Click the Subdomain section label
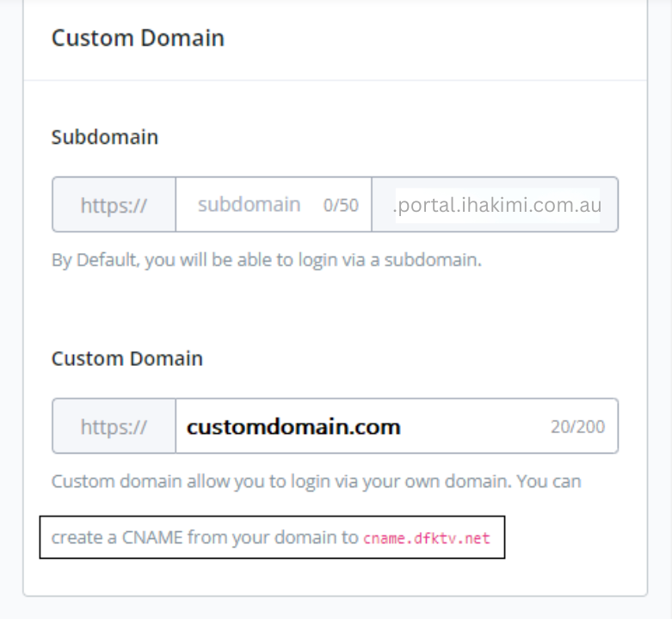 point(105,137)
